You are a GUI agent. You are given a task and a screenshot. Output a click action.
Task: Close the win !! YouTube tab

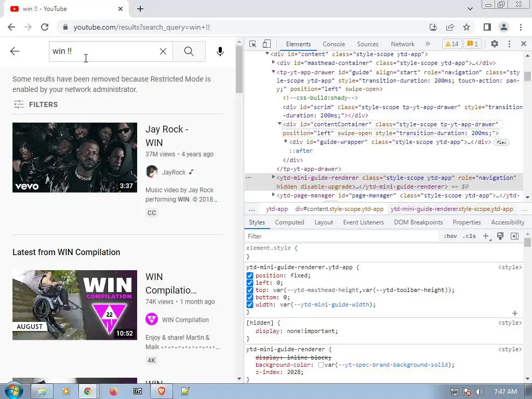click(121, 9)
